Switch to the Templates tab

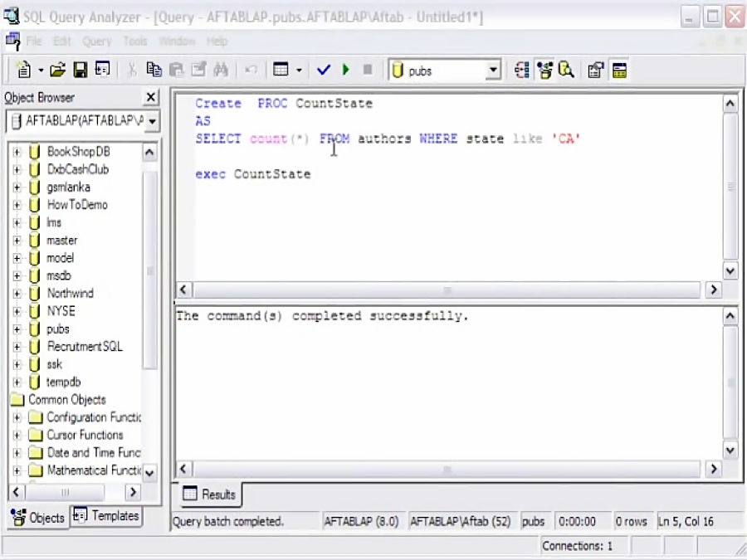(106, 516)
